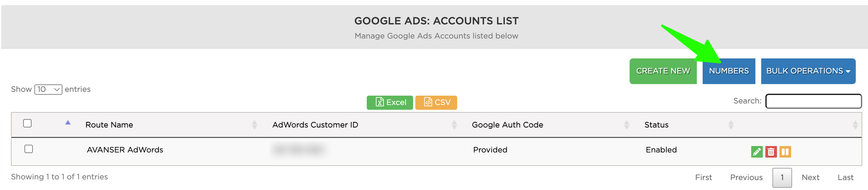The height and width of the screenshot is (190, 868).
Task: Click the red trash delete icon
Action: (771, 152)
